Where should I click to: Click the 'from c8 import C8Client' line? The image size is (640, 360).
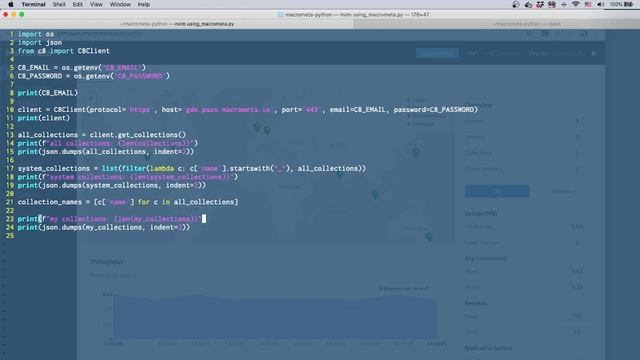pyautogui.click(x=64, y=51)
